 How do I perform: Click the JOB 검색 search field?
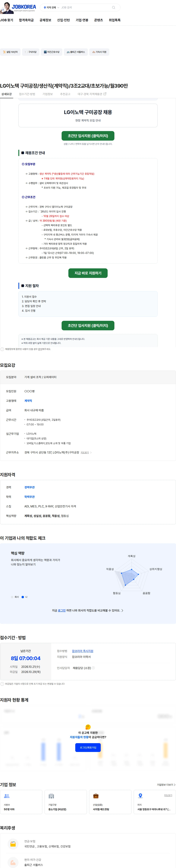pos(85,7)
